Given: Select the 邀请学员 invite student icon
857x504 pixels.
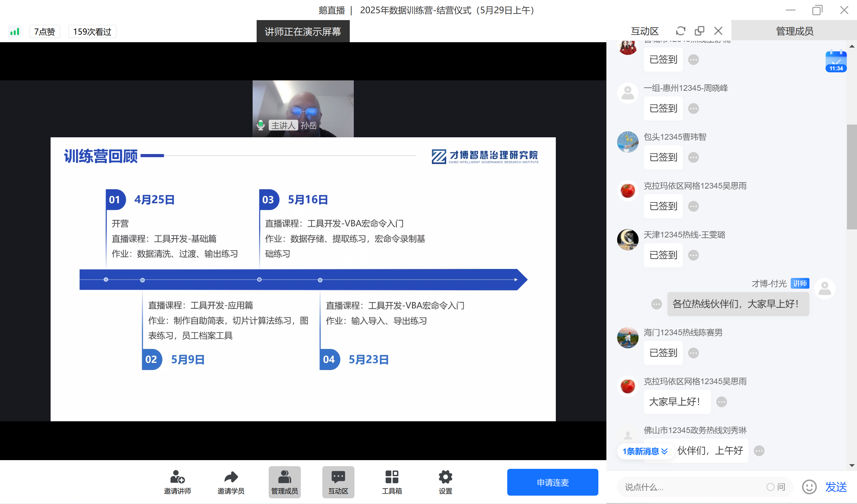Looking at the screenshot, I should [x=230, y=477].
